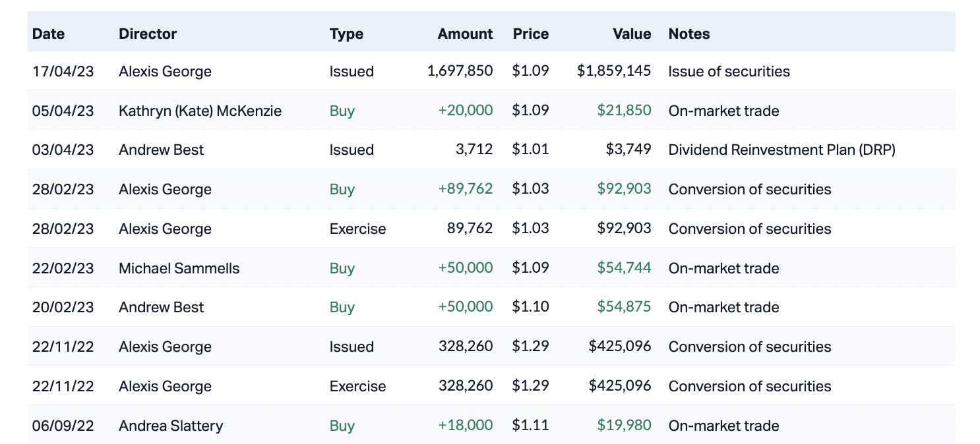Open Michael Sammells director name
The height and width of the screenshot is (444, 980).
tap(179, 268)
